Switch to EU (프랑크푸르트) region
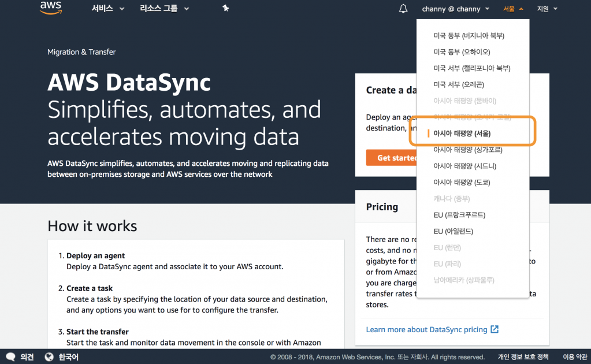 pos(459,215)
